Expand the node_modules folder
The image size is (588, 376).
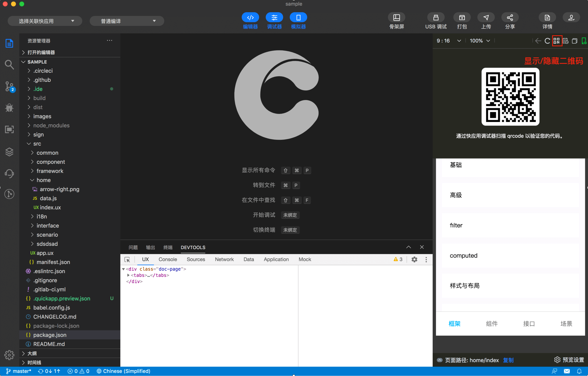[x=51, y=125]
